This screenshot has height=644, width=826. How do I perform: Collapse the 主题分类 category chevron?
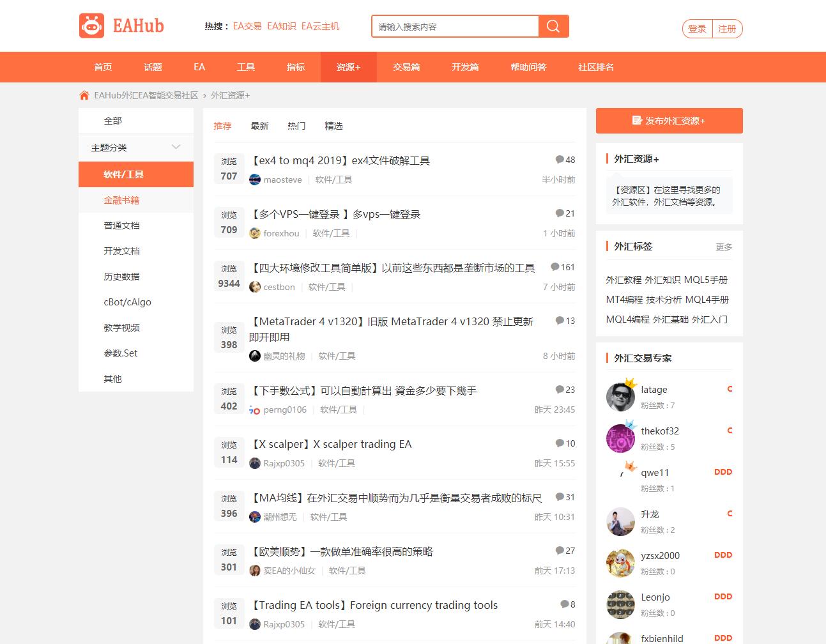coord(176,148)
